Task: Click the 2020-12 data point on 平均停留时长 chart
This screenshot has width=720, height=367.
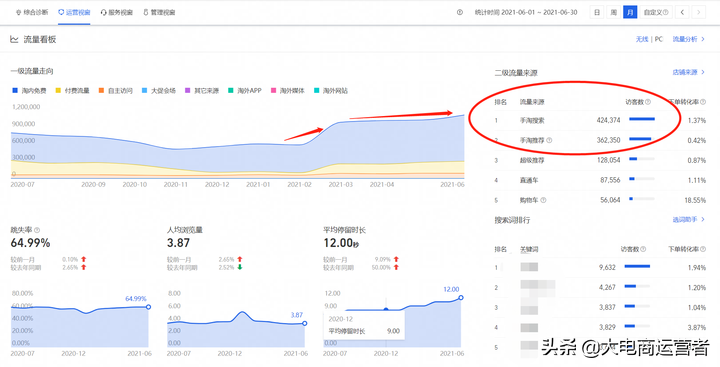Action: tap(386, 310)
